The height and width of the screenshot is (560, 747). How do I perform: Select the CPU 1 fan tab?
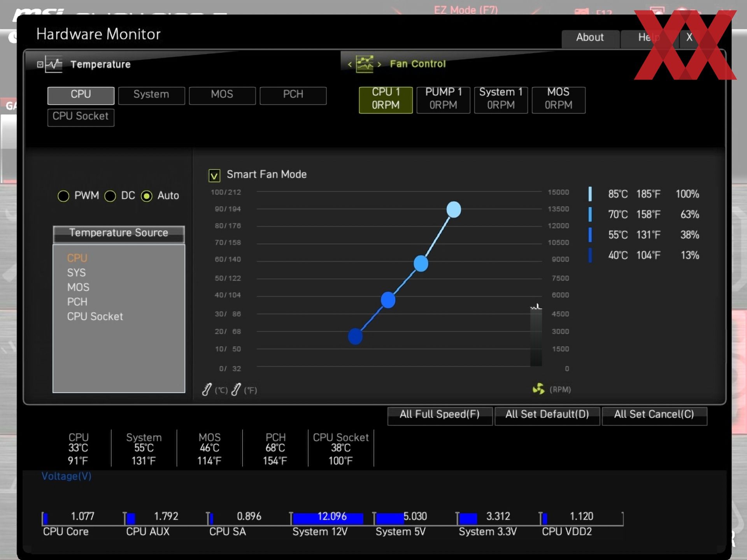point(386,100)
